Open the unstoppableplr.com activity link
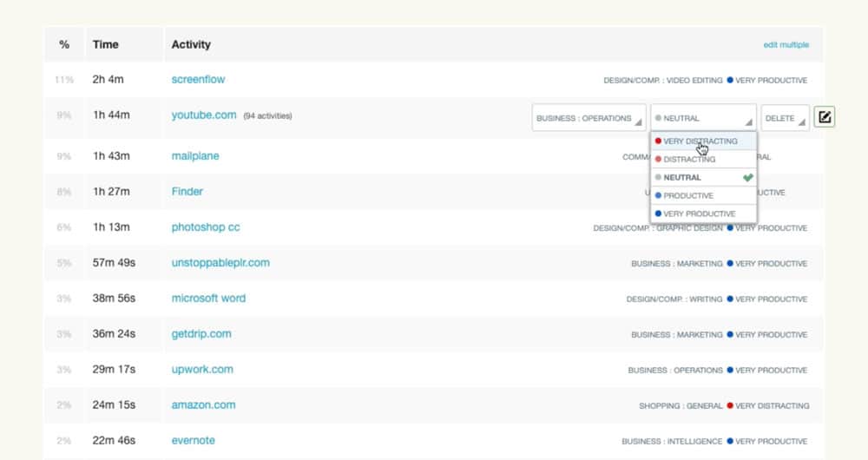The width and height of the screenshot is (868, 460). [220, 263]
